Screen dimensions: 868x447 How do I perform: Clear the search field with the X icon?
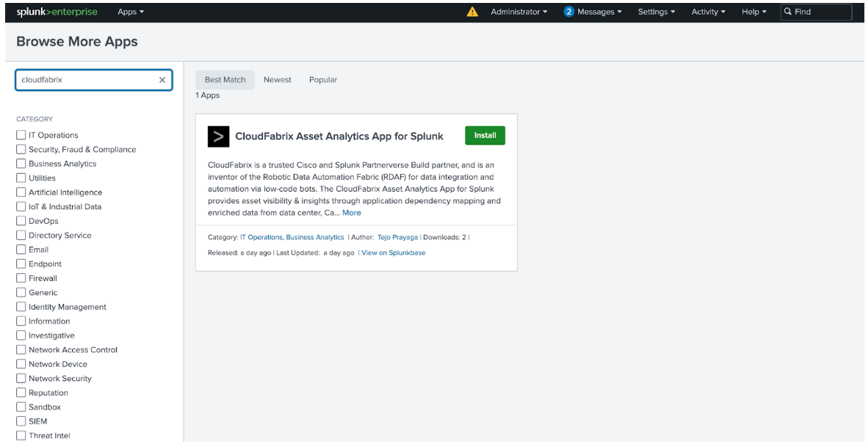pyautogui.click(x=161, y=80)
